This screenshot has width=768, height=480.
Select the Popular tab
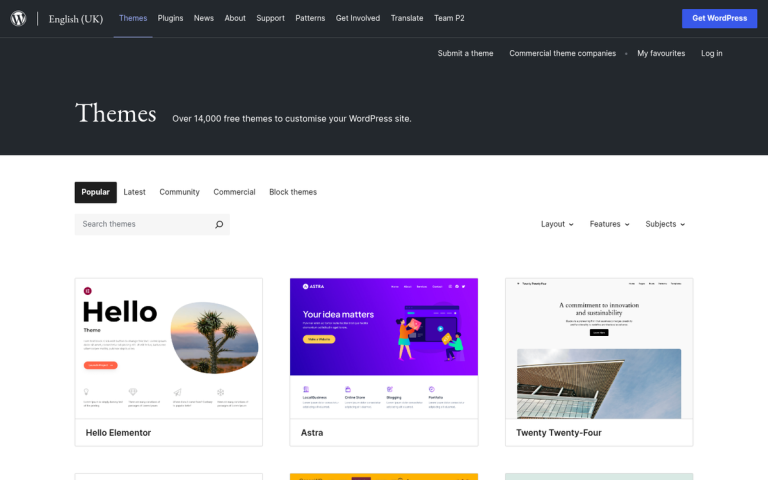(x=96, y=192)
